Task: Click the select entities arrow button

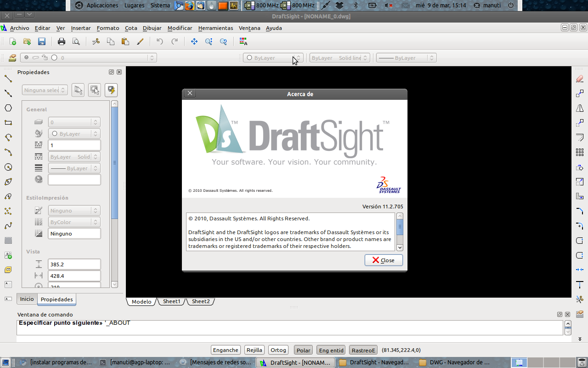Action: pos(78,90)
